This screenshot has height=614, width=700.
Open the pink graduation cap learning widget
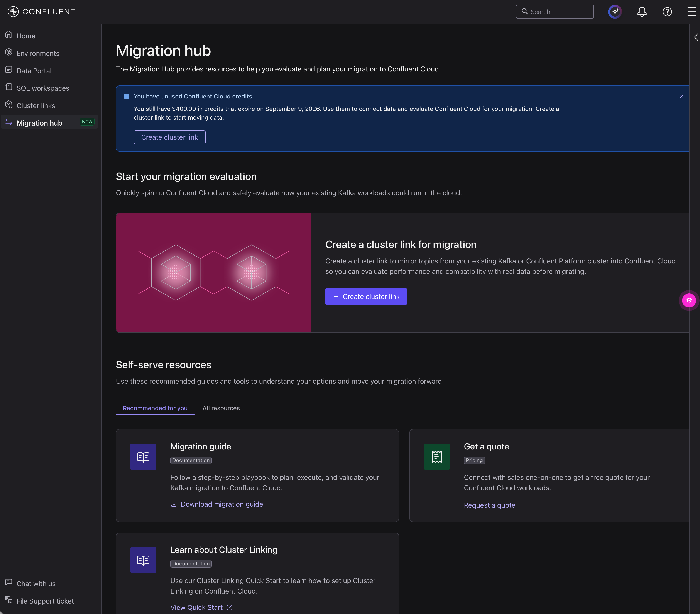tap(689, 300)
